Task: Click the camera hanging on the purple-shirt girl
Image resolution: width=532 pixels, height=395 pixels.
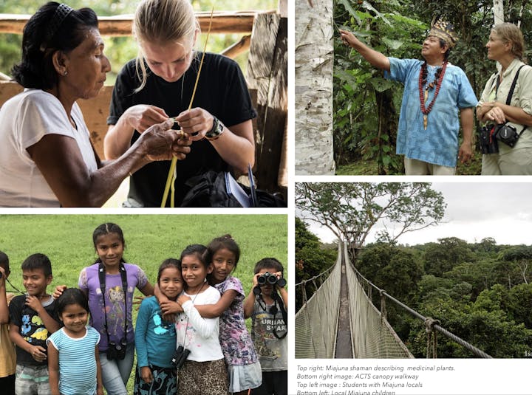Action: point(117,350)
